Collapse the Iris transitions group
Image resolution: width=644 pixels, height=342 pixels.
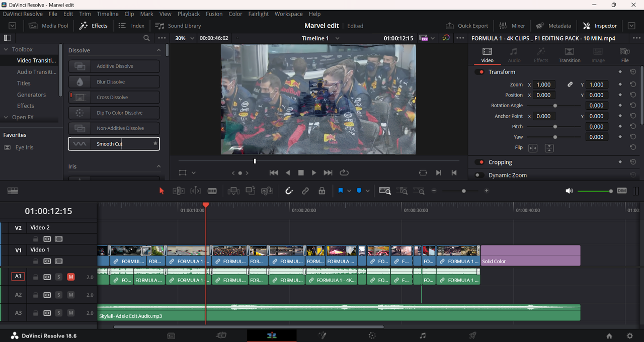click(x=159, y=166)
